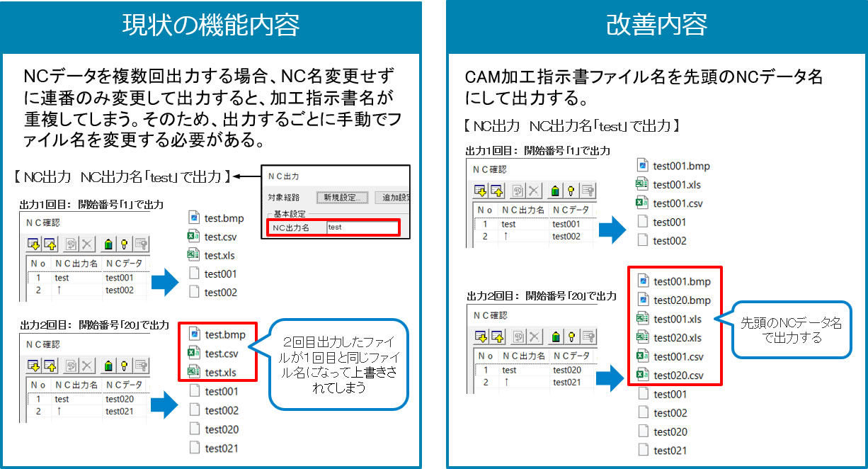Image resolution: width=868 pixels, height=469 pixels.
Task: Click test.csv in the red-bordered overwritten files
Action: click(x=219, y=354)
